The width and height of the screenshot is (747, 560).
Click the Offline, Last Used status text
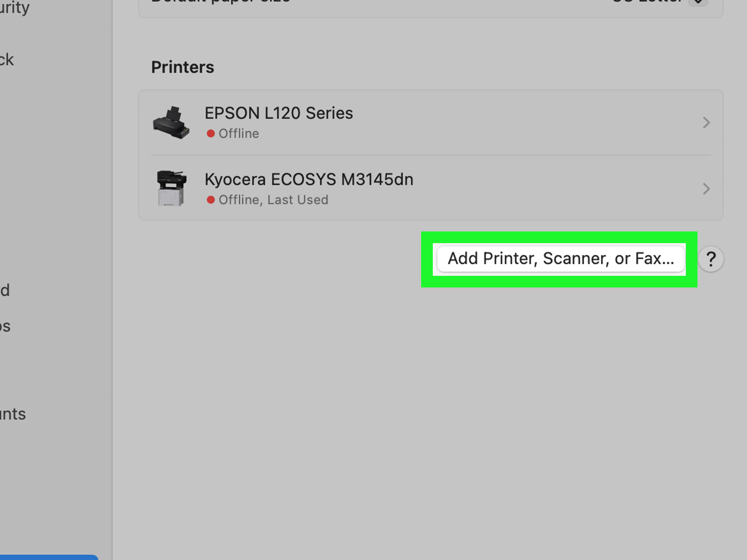(274, 199)
